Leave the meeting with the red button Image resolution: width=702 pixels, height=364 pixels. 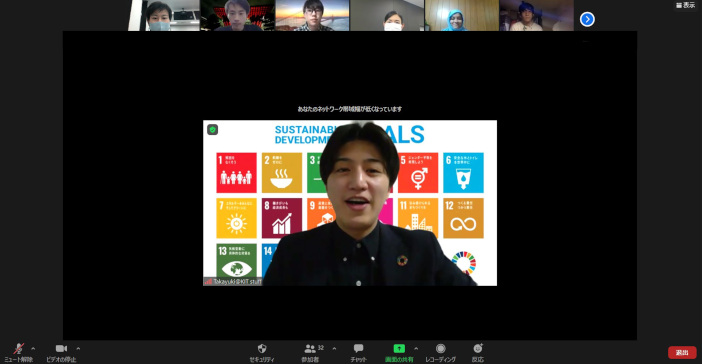[x=682, y=353]
